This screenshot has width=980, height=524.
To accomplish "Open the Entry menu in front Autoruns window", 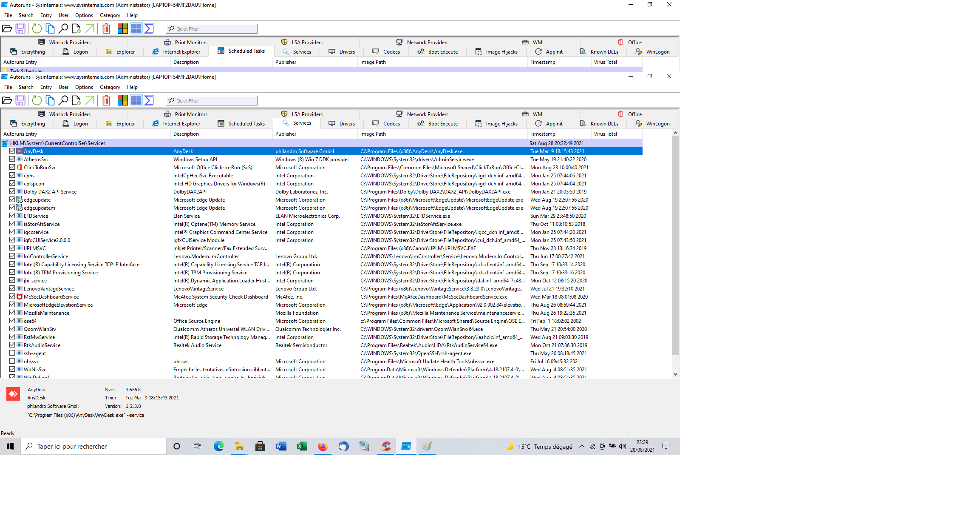I will (x=46, y=87).
